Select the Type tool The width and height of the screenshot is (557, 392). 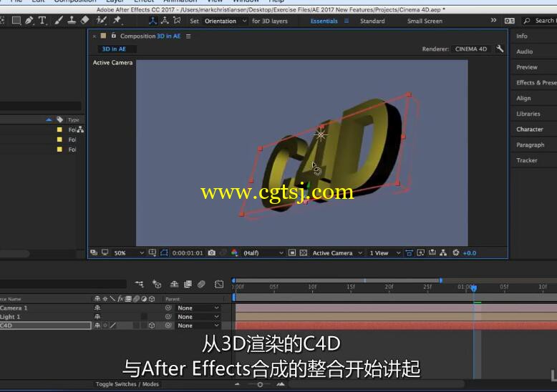point(42,21)
